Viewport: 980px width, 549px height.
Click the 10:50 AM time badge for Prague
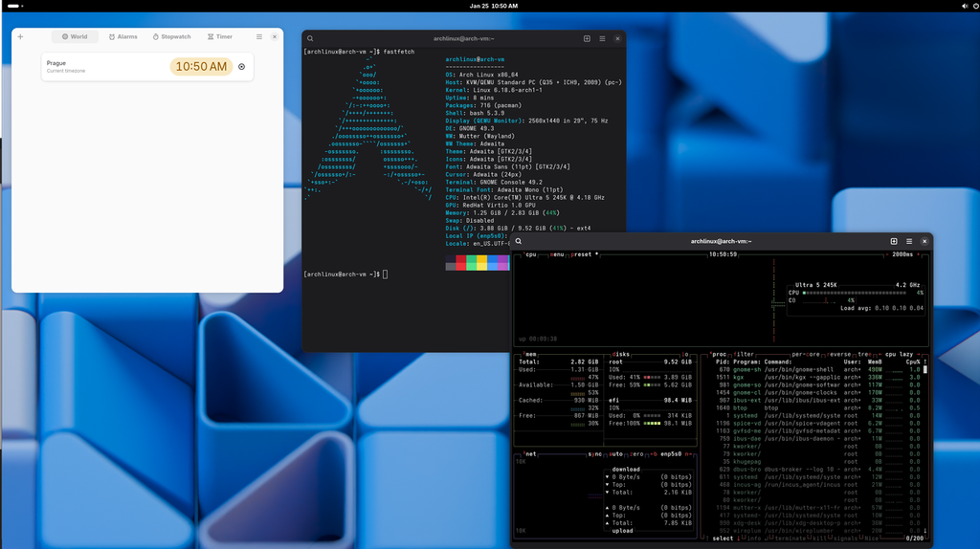click(x=201, y=67)
